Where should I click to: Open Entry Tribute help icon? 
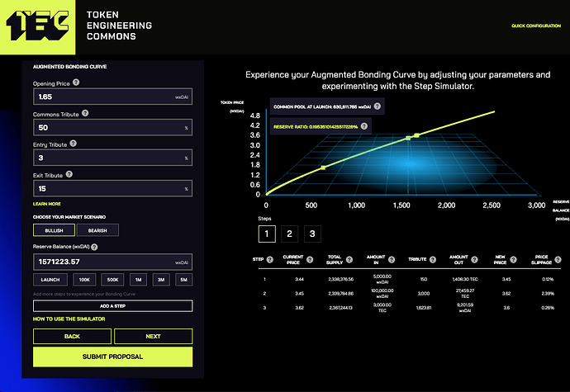[x=73, y=144]
